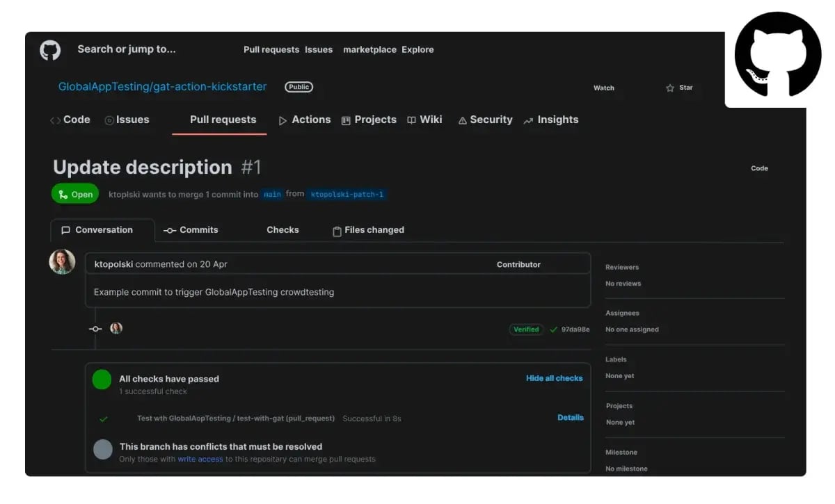Click the write access link
The image size is (835, 504).
201,459
